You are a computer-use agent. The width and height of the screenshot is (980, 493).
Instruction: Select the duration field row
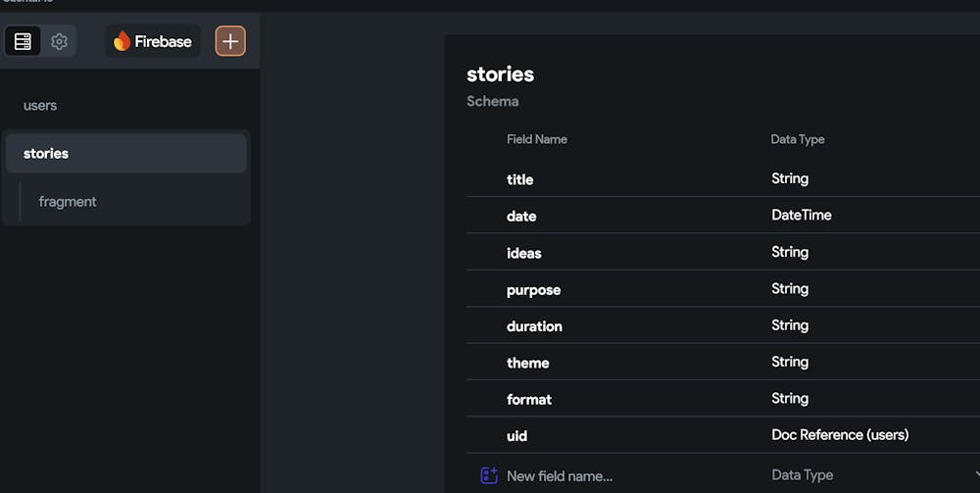pos(534,326)
